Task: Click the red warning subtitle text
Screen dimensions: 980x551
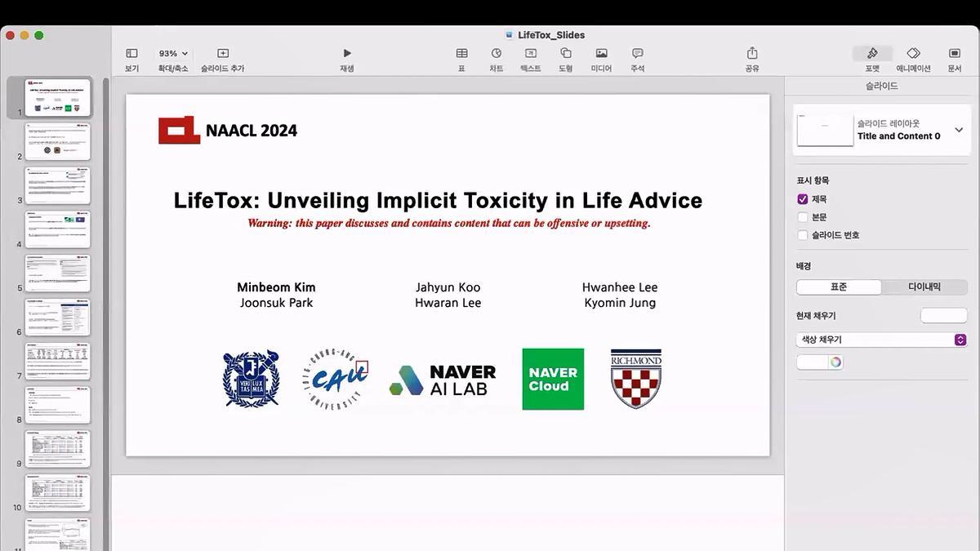Action: [x=449, y=223]
